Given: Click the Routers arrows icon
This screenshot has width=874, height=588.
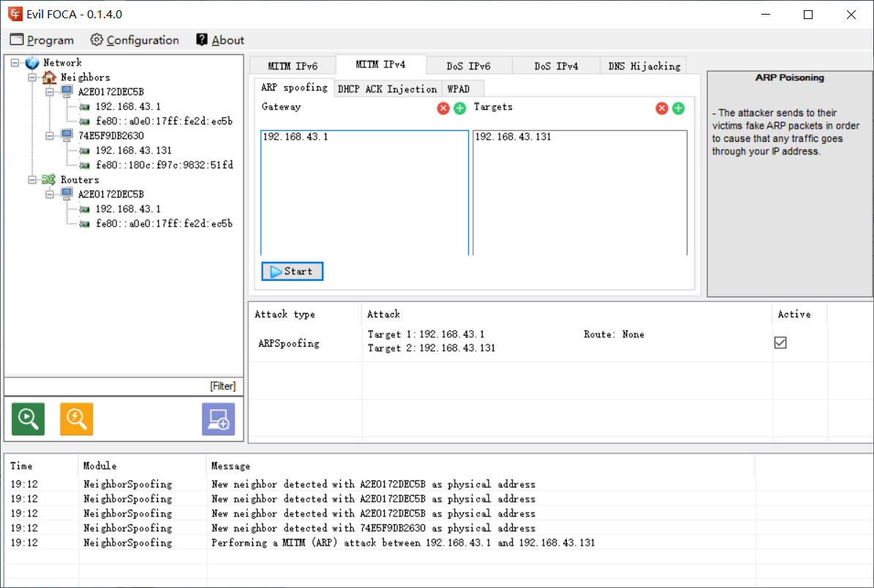Looking at the screenshot, I should pos(49,179).
